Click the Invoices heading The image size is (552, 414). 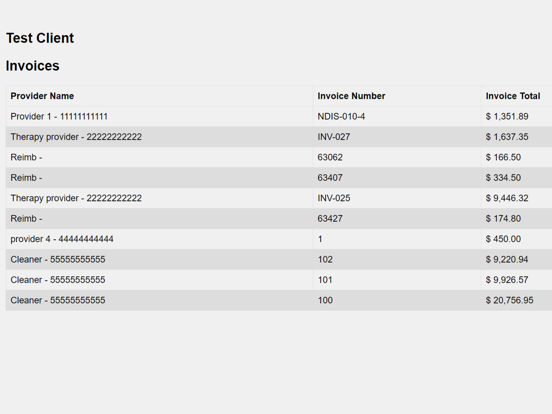click(33, 66)
